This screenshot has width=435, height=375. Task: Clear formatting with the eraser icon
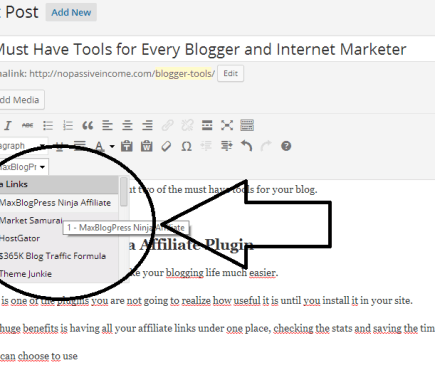click(x=166, y=146)
